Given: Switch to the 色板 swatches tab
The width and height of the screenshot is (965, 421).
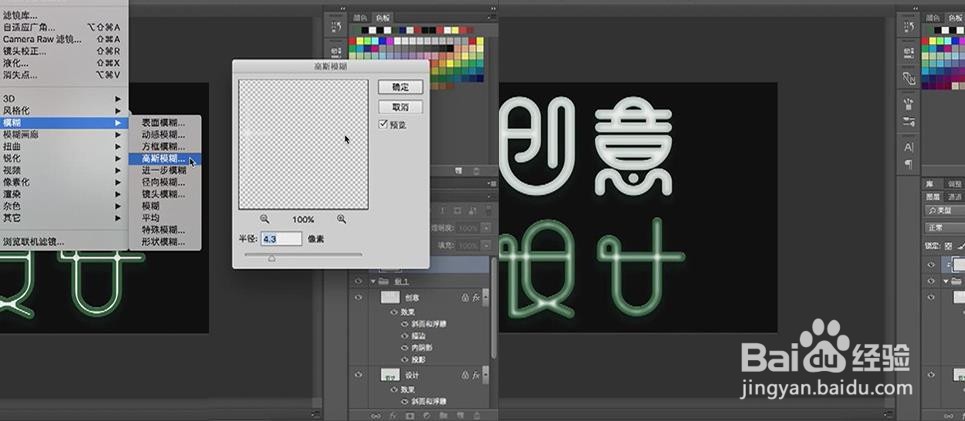Looking at the screenshot, I should (383, 18).
